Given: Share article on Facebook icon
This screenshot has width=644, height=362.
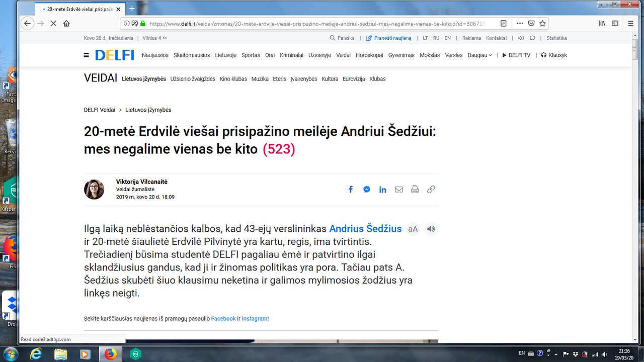Looking at the screenshot, I should tap(351, 190).
